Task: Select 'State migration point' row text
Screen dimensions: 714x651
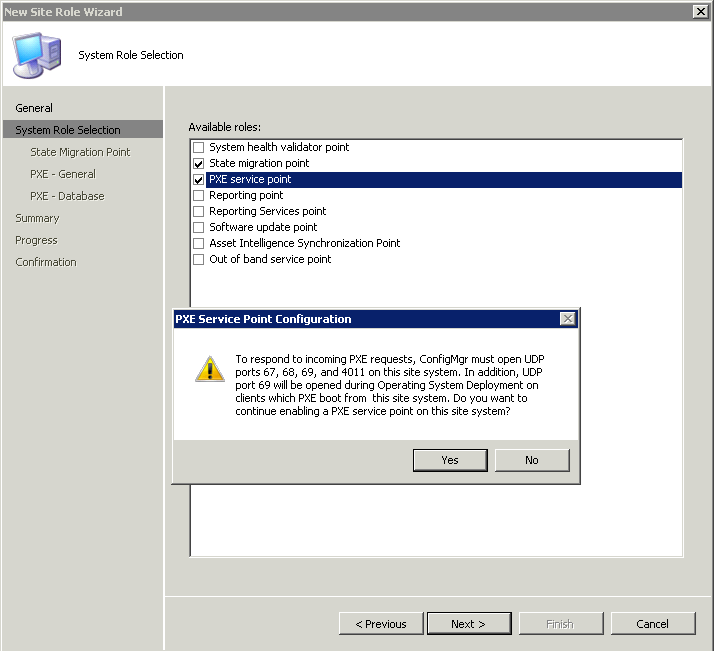Action: point(259,163)
